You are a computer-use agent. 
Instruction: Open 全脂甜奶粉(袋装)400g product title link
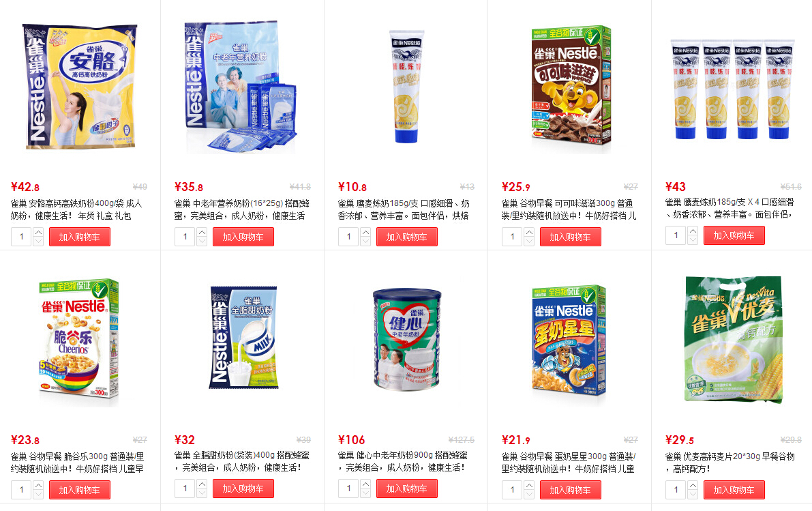(x=242, y=461)
